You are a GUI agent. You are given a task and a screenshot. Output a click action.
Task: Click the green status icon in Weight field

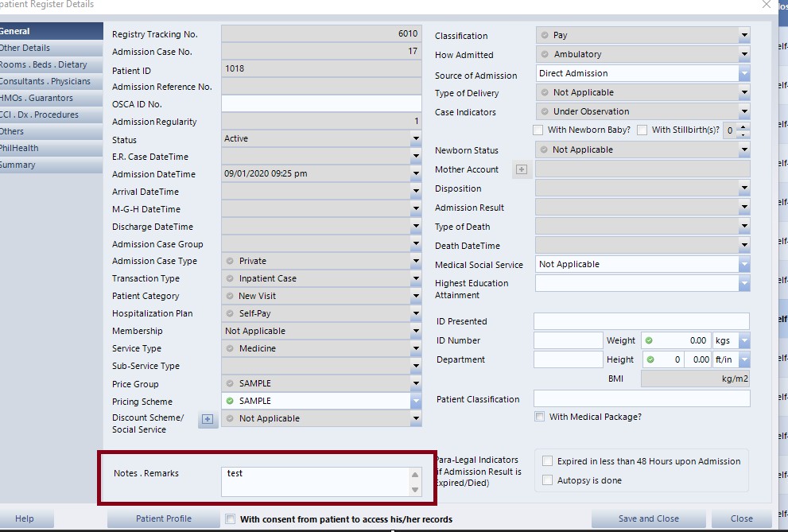point(649,340)
